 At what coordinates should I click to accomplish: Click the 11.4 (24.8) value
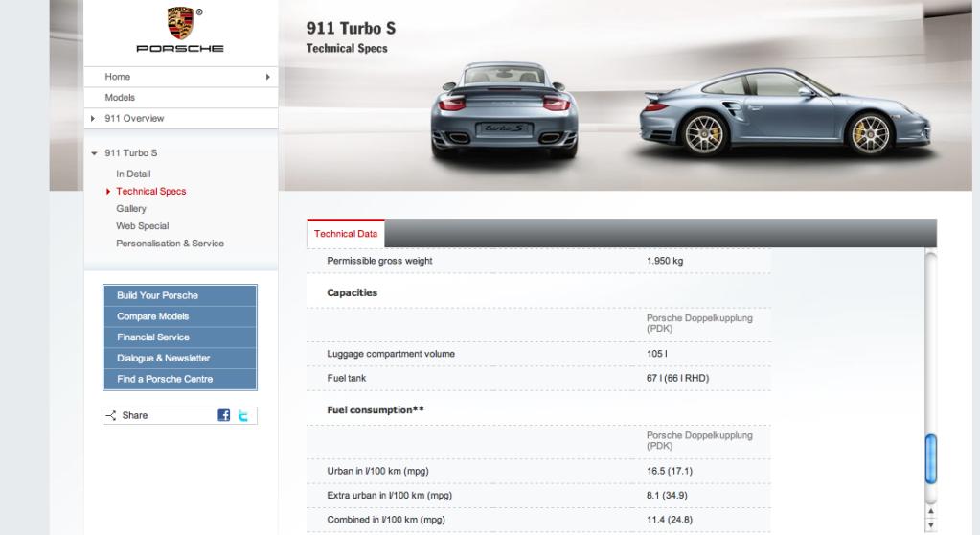click(670, 520)
